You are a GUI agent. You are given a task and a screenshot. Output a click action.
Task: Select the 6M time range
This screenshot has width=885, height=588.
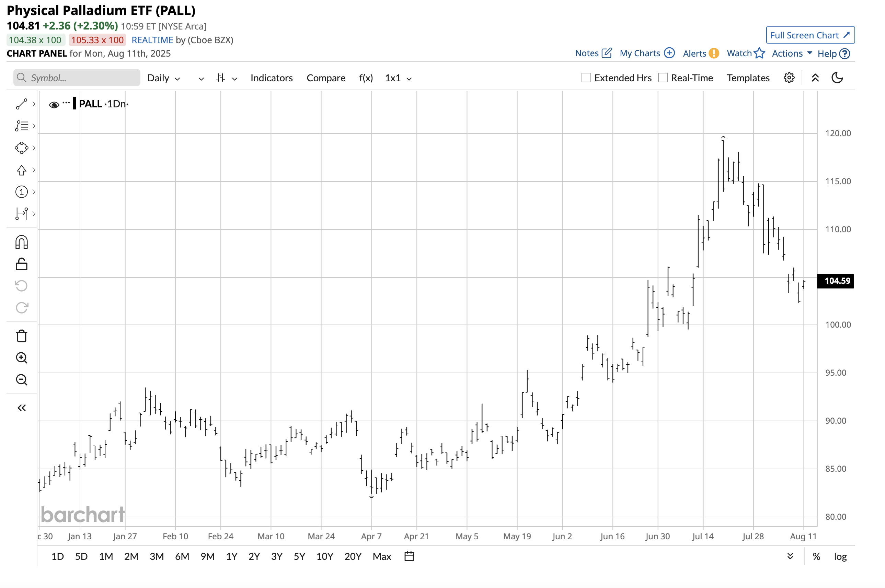[x=182, y=556]
